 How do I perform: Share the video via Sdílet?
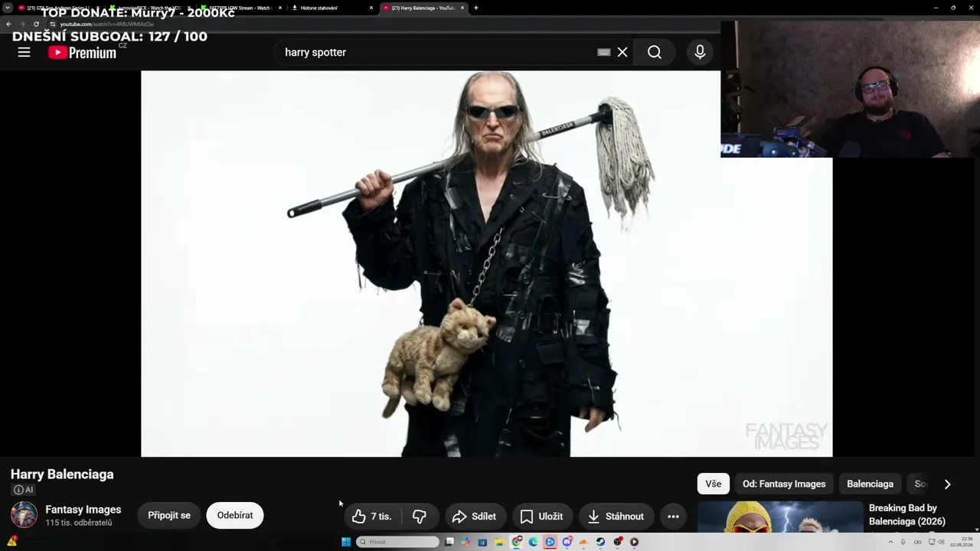pos(474,517)
